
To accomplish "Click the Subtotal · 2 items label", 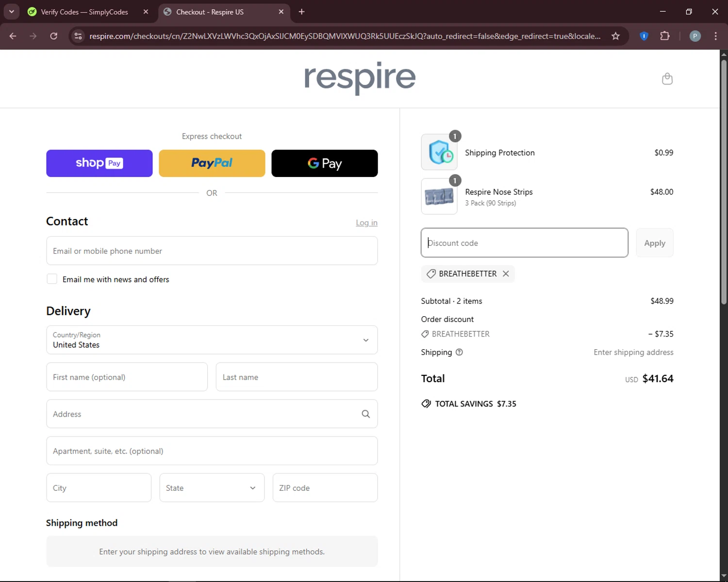I will click(x=452, y=301).
